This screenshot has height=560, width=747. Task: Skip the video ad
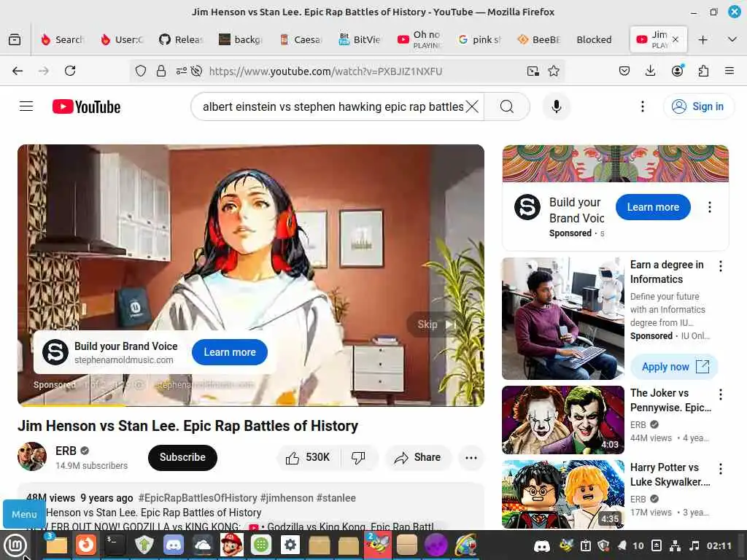coord(436,324)
